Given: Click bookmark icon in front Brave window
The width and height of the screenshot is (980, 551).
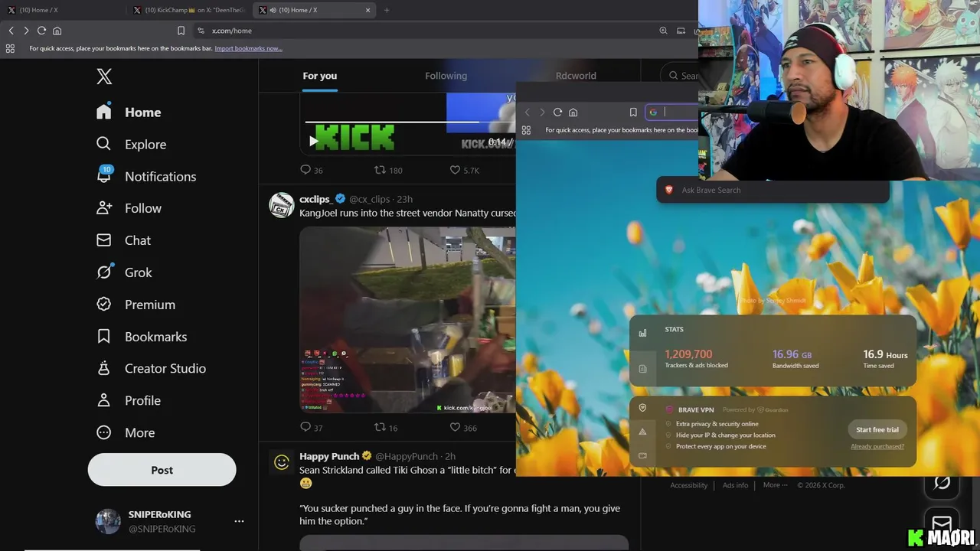Looking at the screenshot, I should point(633,112).
